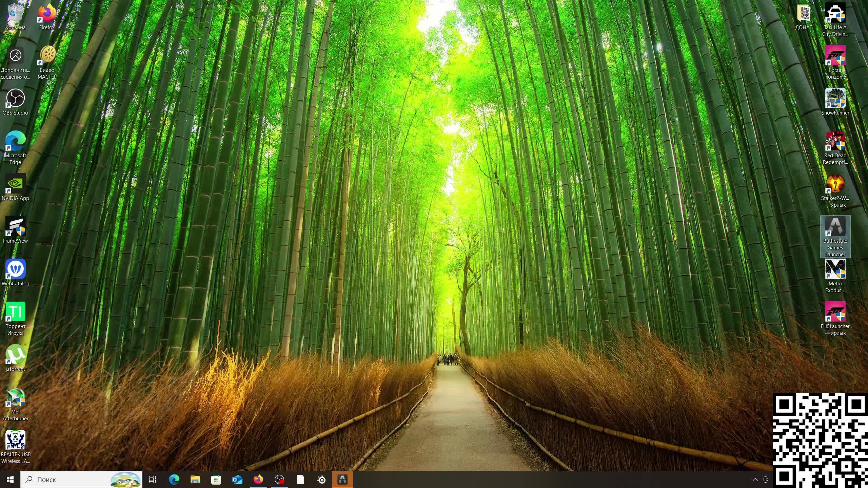
Task: Open File Explorer from the taskbar
Action: click(195, 480)
